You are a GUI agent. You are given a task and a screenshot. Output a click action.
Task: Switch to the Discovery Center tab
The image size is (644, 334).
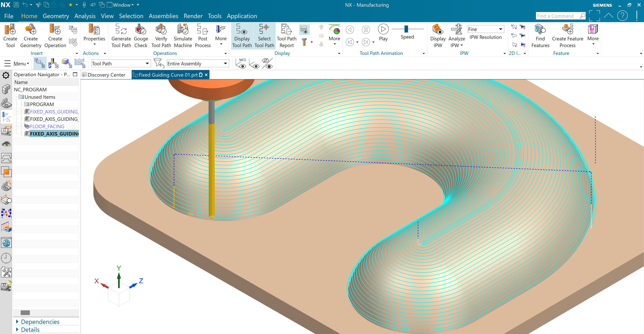[106, 75]
